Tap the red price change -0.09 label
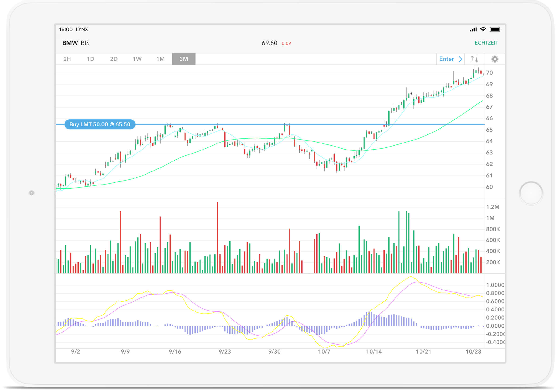The width and height of the screenshot is (560, 392). [x=286, y=43]
